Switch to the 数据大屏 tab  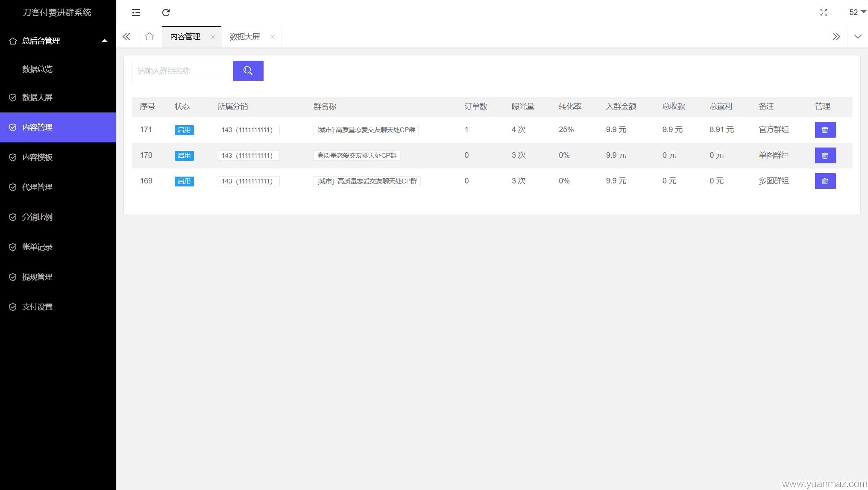pyautogui.click(x=245, y=37)
